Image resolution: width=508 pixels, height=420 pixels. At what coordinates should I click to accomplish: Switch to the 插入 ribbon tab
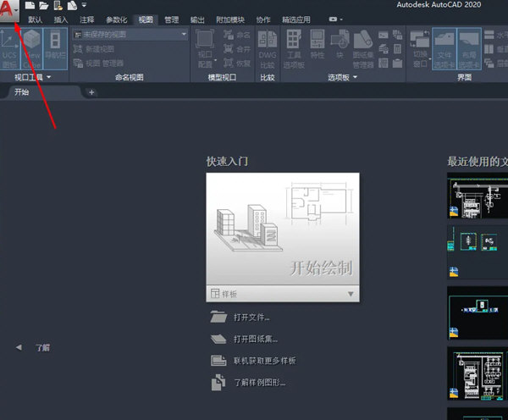(x=61, y=19)
